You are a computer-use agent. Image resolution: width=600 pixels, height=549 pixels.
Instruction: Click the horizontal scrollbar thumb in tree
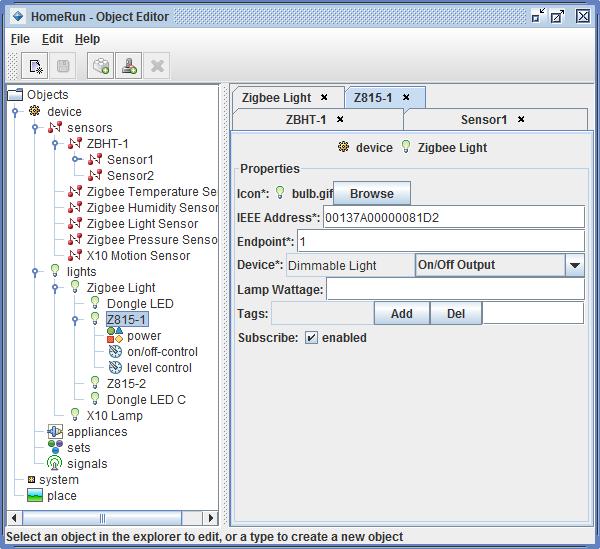[102, 518]
